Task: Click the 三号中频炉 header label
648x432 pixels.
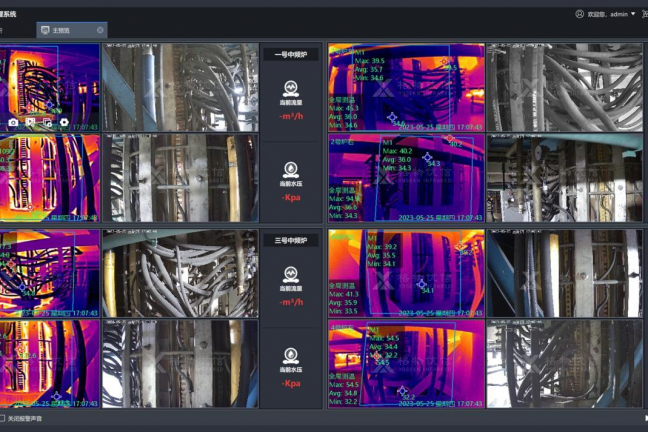Action: 290,240
